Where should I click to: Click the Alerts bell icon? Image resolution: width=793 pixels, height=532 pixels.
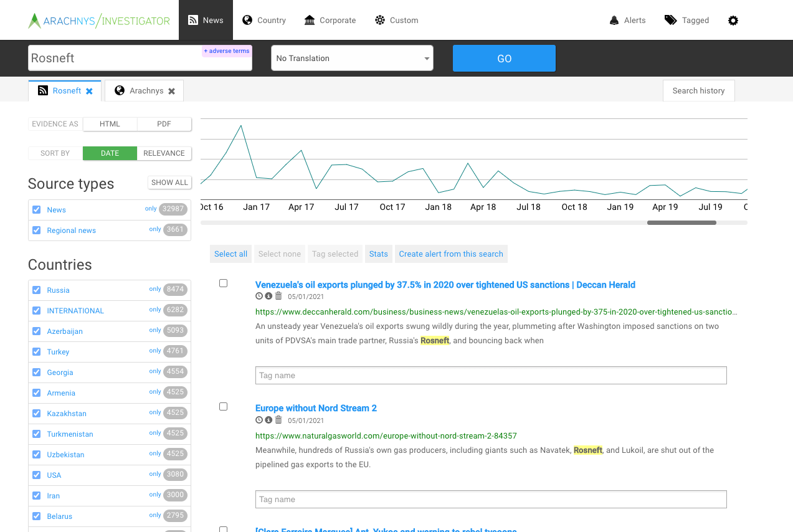click(x=614, y=21)
